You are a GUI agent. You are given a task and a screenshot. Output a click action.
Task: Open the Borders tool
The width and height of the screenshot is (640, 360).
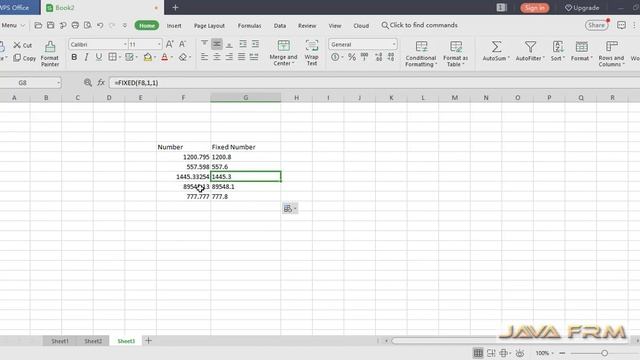[112, 57]
